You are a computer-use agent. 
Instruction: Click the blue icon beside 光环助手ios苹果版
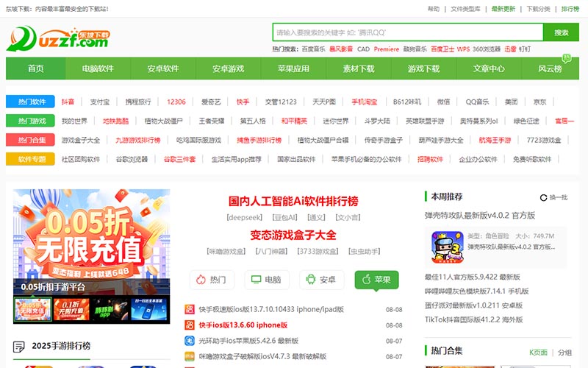tap(190, 341)
